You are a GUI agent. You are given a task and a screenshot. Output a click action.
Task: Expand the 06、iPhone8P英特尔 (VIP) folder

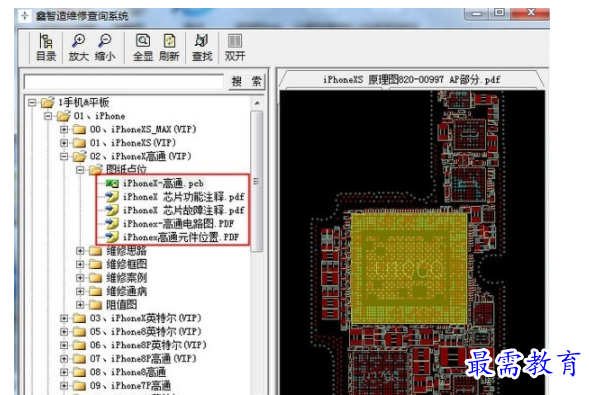[x=64, y=345]
